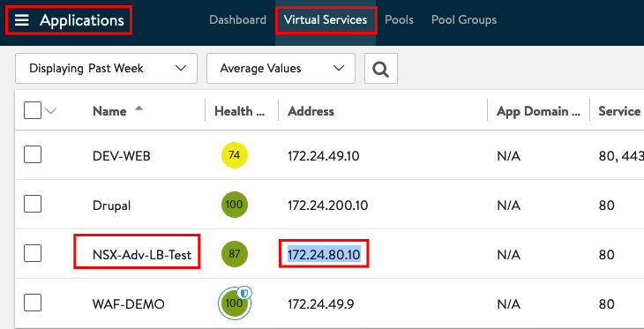This screenshot has width=644, height=329.
Task: Select the DEV-WEB row checkbox
Action: (x=33, y=154)
